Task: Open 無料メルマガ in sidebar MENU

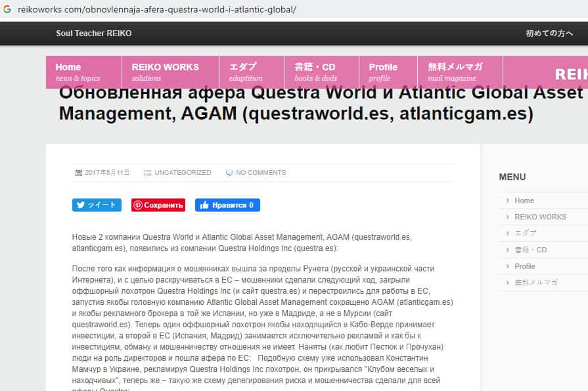Action: click(536, 283)
